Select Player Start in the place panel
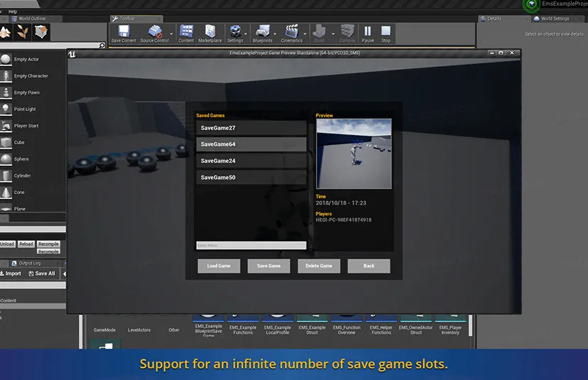The width and height of the screenshot is (588, 380). click(x=33, y=126)
